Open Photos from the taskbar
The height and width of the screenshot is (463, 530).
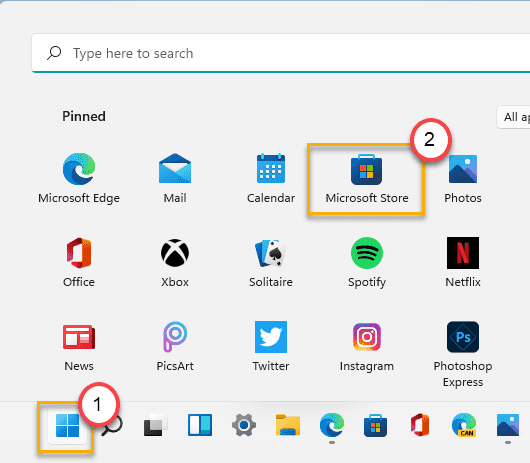tap(508, 425)
